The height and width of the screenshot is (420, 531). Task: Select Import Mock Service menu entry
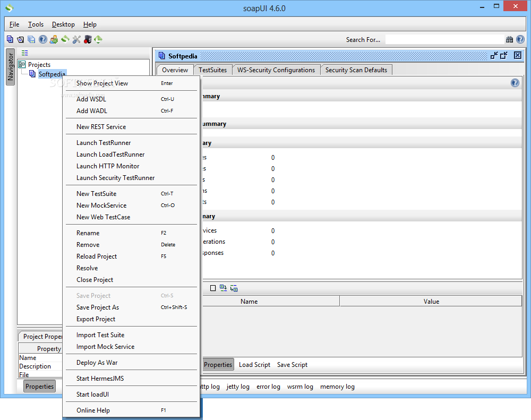click(x=131, y=347)
